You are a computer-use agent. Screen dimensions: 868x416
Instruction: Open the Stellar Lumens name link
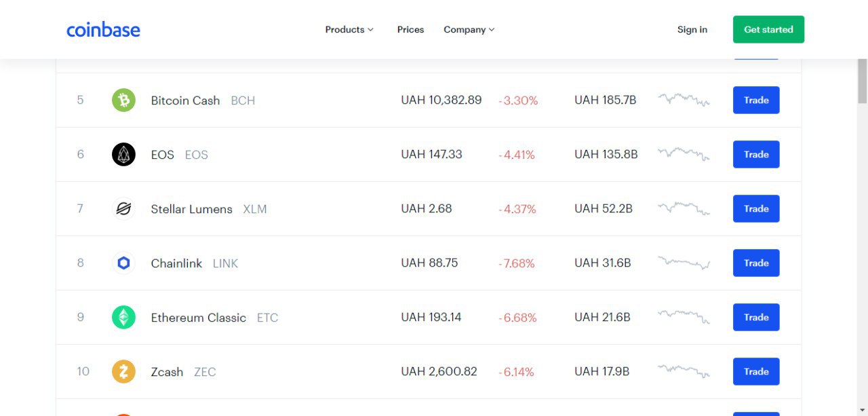191,209
